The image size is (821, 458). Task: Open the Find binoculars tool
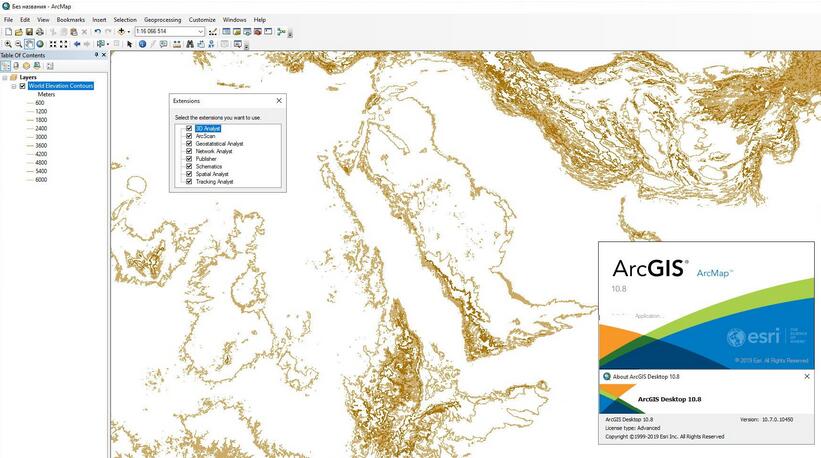190,44
